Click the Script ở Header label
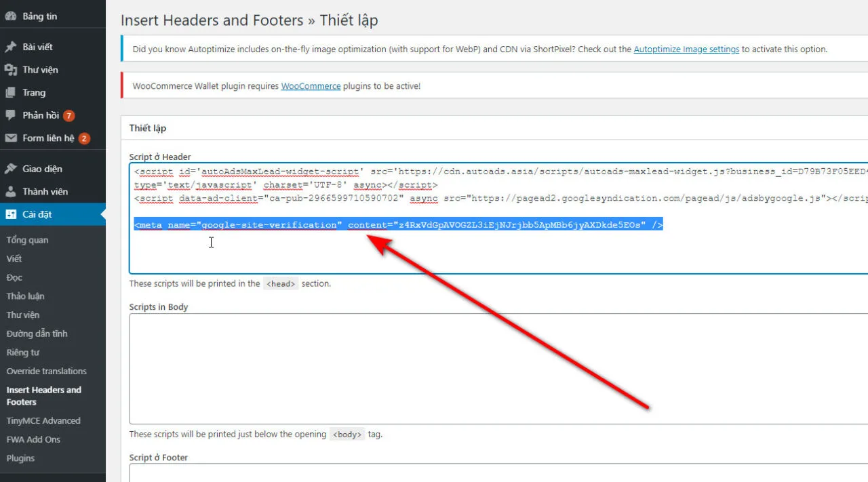868x482 pixels. click(x=160, y=157)
